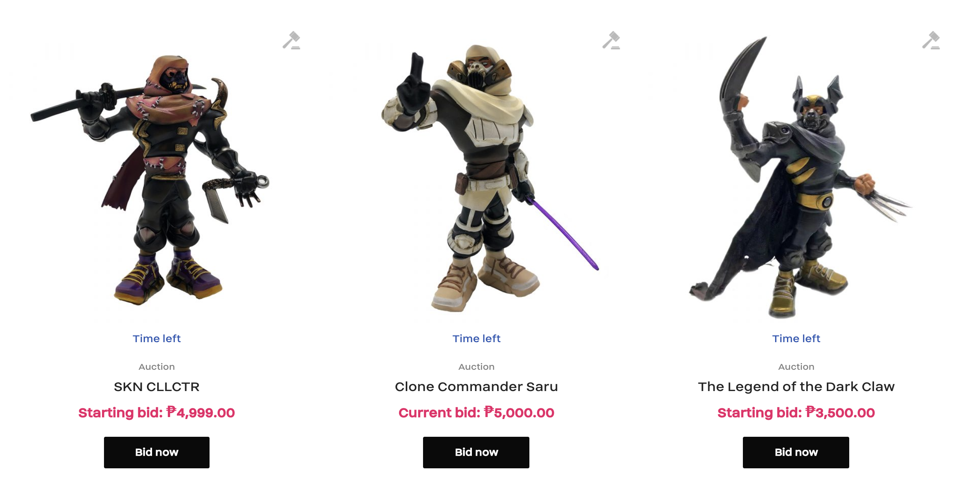980x503 pixels.
Task: Click Time left under Dark Claw figure
Action: 796,339
